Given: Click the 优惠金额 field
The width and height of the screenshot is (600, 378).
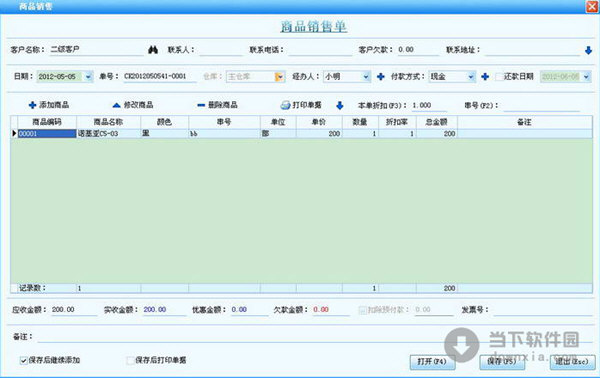Looking at the screenshot, I should pyautogui.click(x=249, y=310).
